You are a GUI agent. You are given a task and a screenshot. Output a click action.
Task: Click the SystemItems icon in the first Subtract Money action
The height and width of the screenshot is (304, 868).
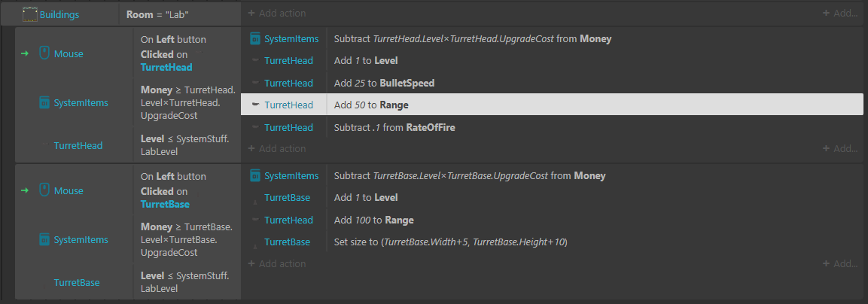(x=255, y=39)
